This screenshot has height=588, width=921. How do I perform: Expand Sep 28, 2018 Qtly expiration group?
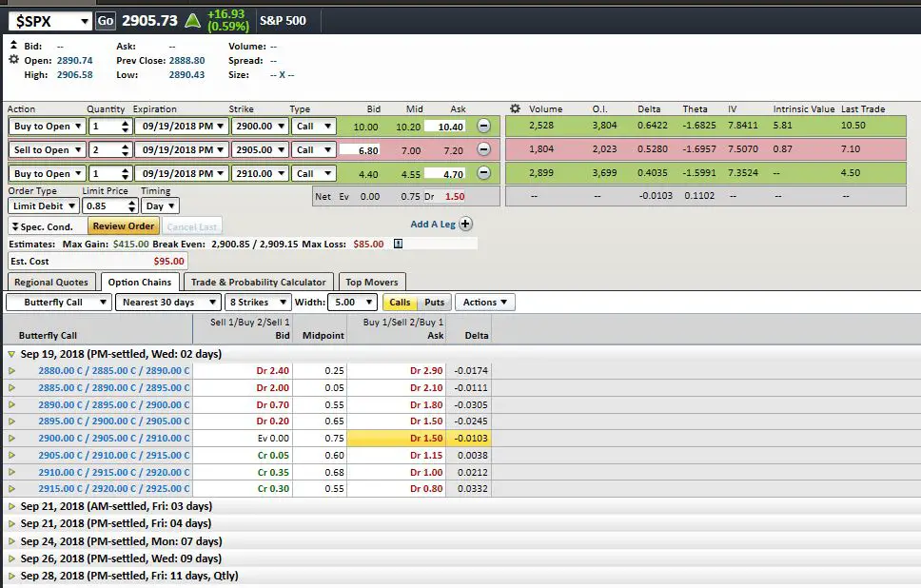pyautogui.click(x=11, y=576)
